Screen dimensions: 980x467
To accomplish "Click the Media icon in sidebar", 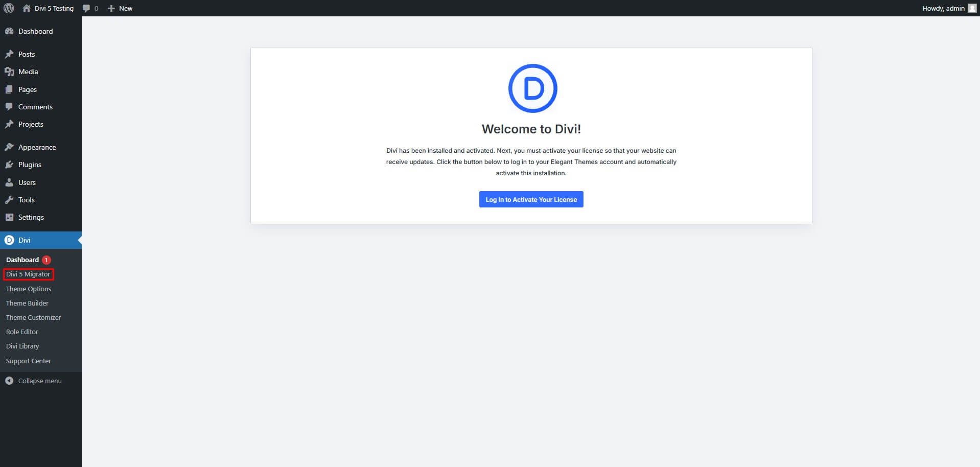I will tap(9, 72).
